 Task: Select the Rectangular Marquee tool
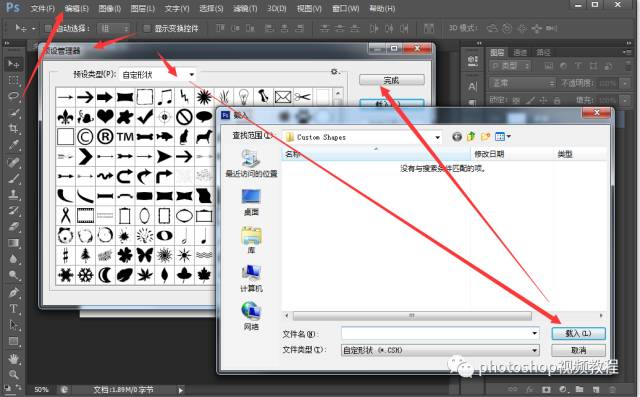(13, 80)
